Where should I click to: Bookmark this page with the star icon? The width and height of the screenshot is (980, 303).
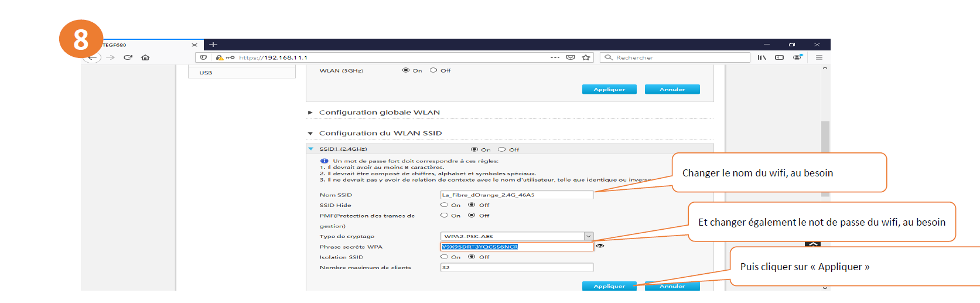coord(586,57)
